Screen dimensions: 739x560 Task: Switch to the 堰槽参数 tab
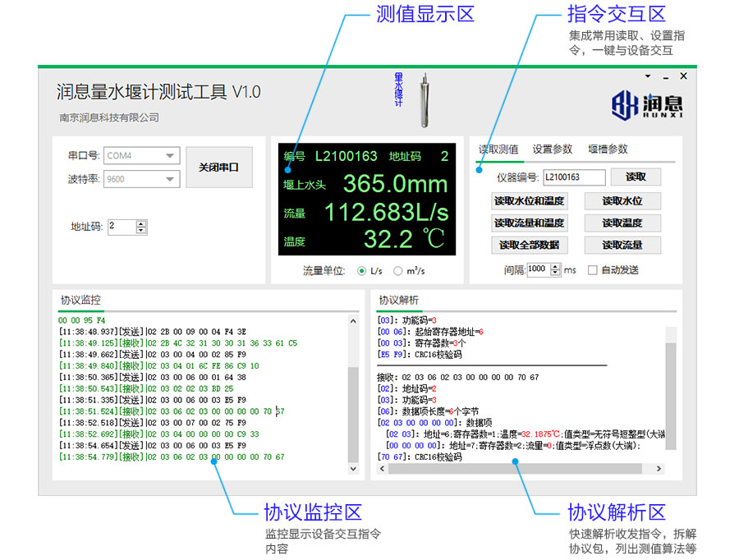click(x=608, y=149)
